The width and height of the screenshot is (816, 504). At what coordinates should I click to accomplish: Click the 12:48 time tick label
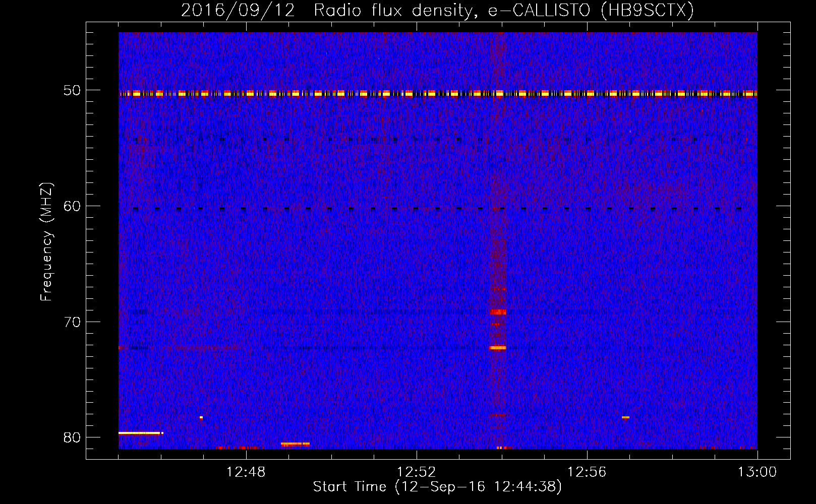246,472
